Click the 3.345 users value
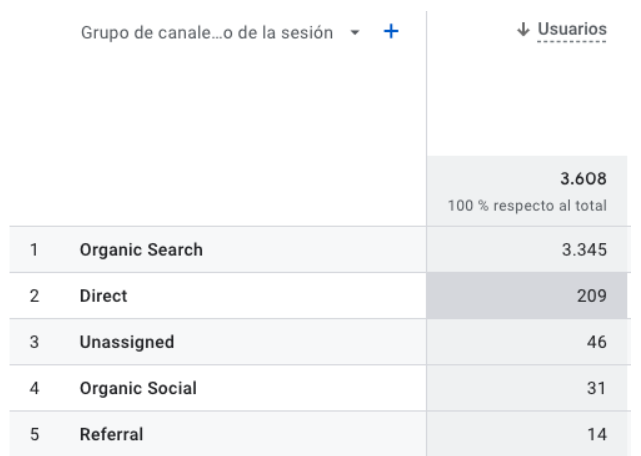The image size is (641, 456). (584, 249)
